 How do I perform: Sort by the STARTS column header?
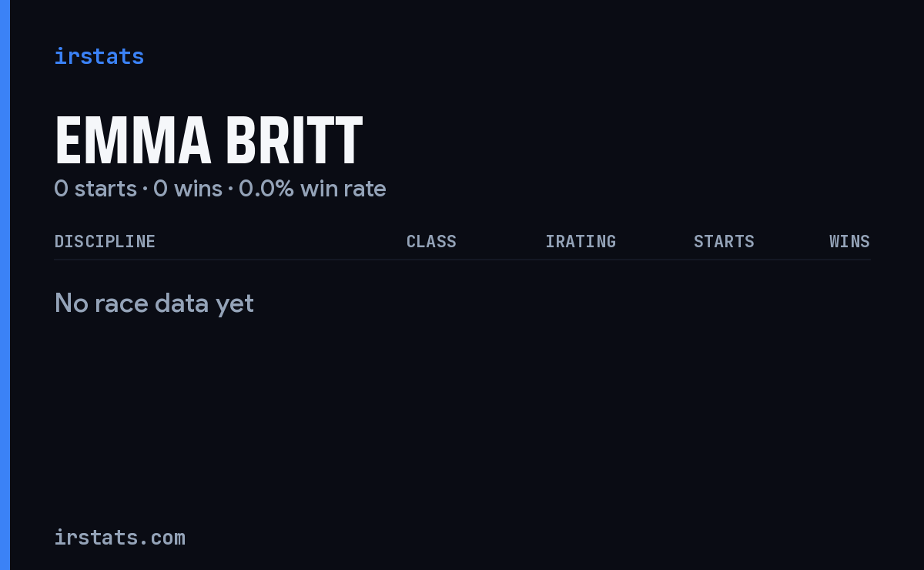724,241
